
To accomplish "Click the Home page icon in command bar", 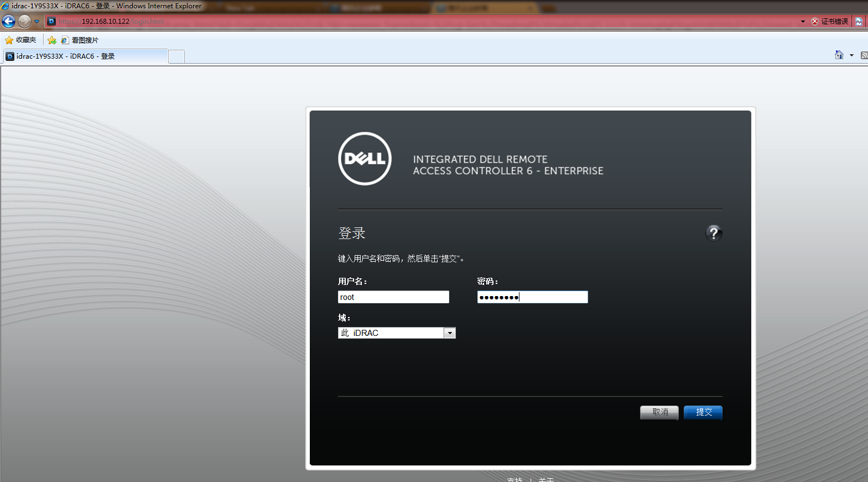I will tap(839, 55).
